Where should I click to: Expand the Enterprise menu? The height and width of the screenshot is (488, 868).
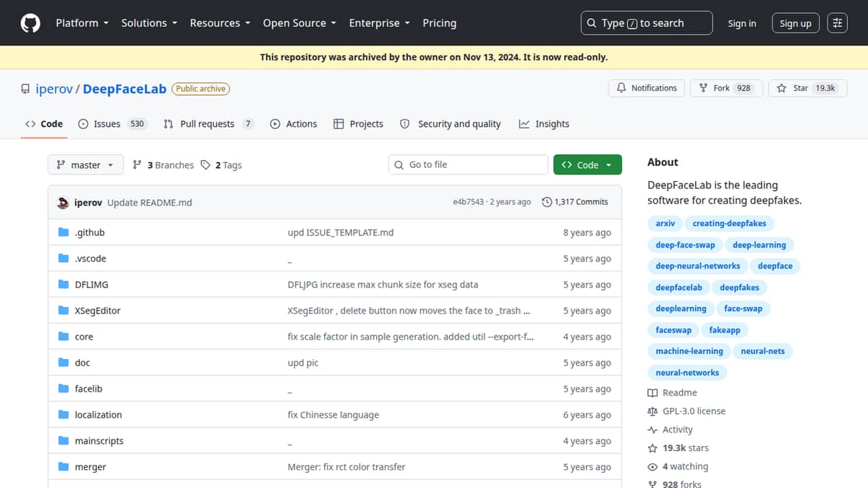380,23
